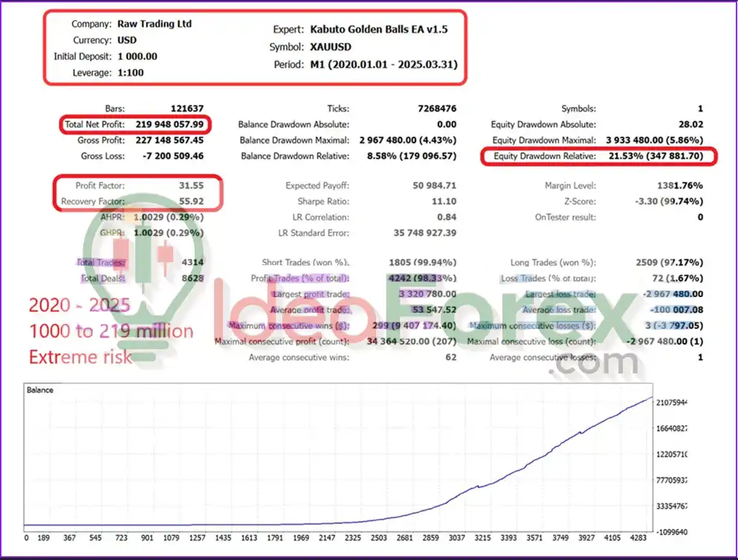Viewport: 738px width, 560px height.
Task: Click maximal consecutive loss -2 967 480.00 (1)
Action: pos(664,342)
